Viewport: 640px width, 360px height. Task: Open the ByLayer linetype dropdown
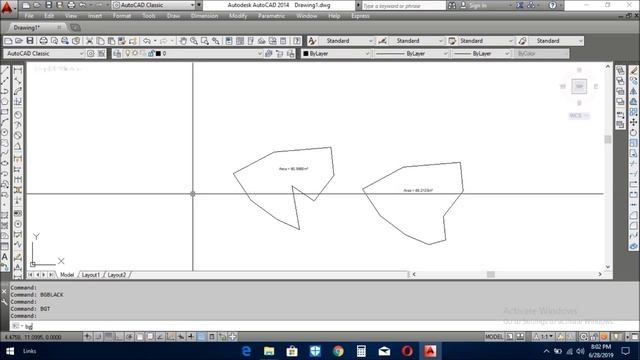[x=411, y=53]
